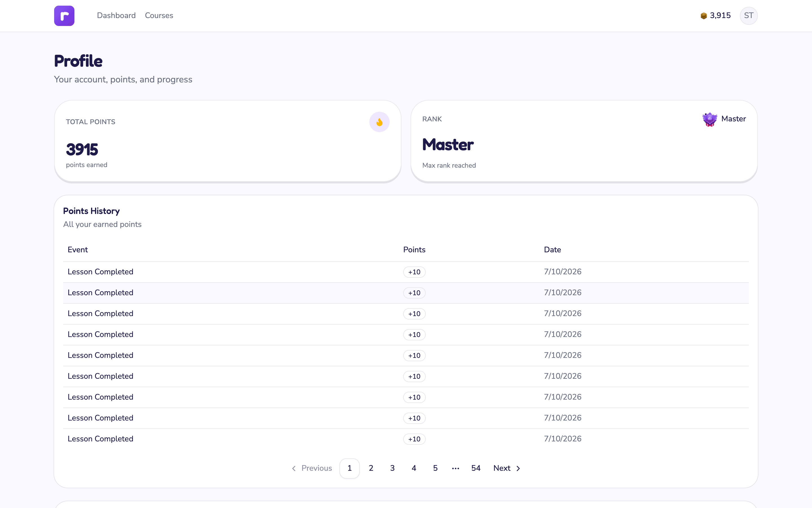This screenshot has height=508, width=812.
Task: Click the Previous pagination link text
Action: pyautogui.click(x=316, y=468)
